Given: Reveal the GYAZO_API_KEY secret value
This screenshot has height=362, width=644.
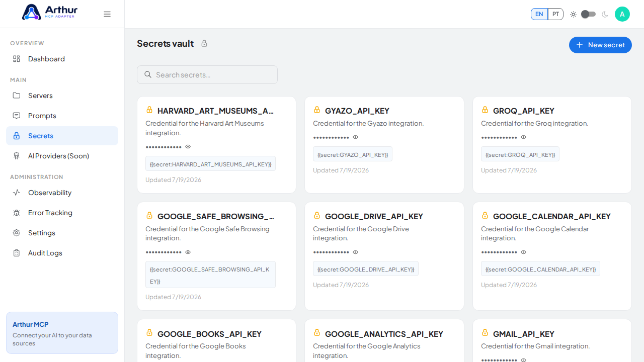Looking at the screenshot, I should point(356,137).
